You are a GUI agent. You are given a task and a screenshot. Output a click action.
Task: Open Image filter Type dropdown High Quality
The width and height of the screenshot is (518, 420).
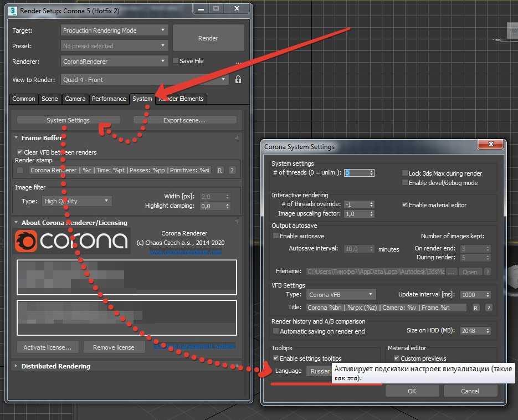(76, 201)
